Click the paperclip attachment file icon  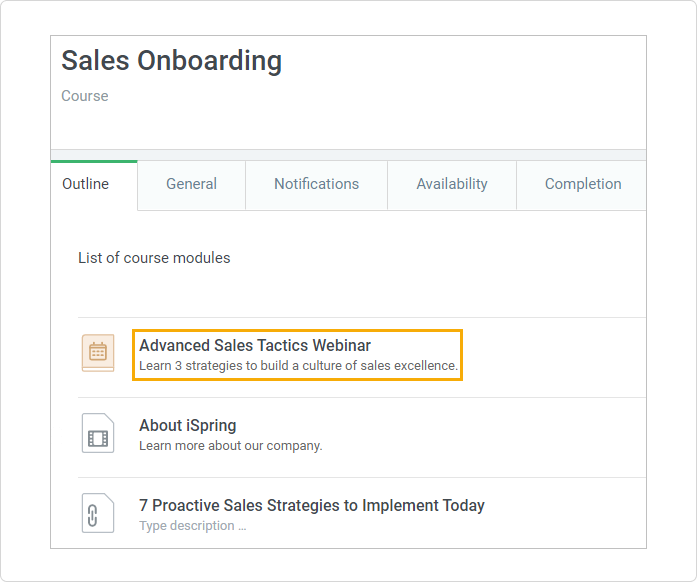98,514
